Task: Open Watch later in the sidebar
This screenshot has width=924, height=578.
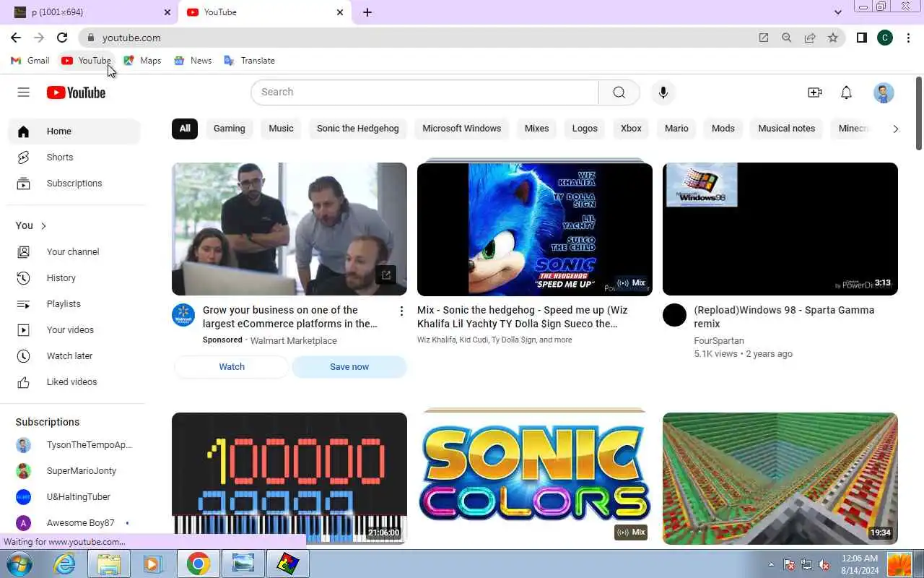Action: [74, 356]
